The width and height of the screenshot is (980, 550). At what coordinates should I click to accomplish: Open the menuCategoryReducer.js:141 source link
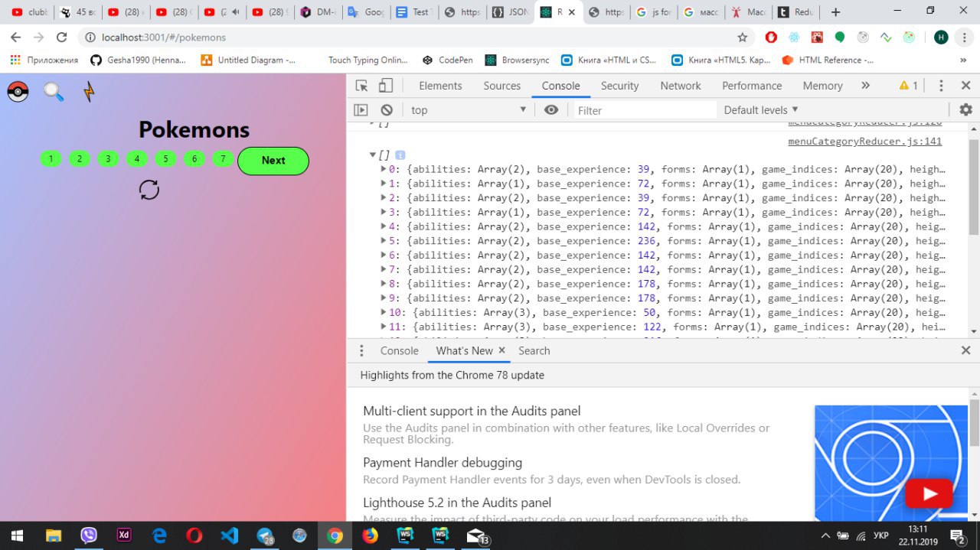coord(865,142)
